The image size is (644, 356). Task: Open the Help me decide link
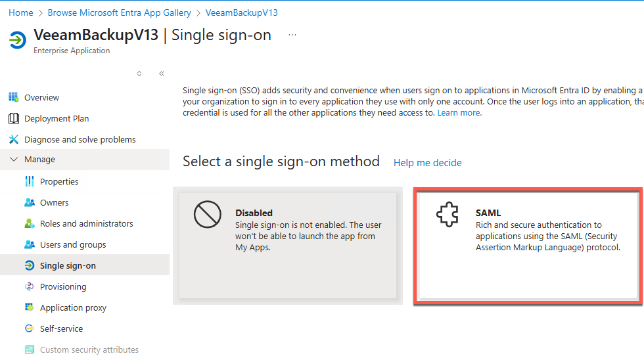coord(427,163)
